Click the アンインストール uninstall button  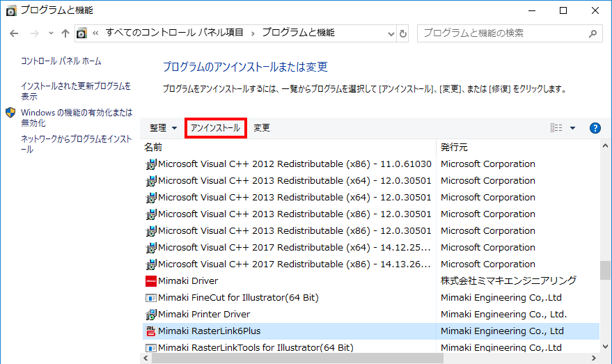[215, 128]
